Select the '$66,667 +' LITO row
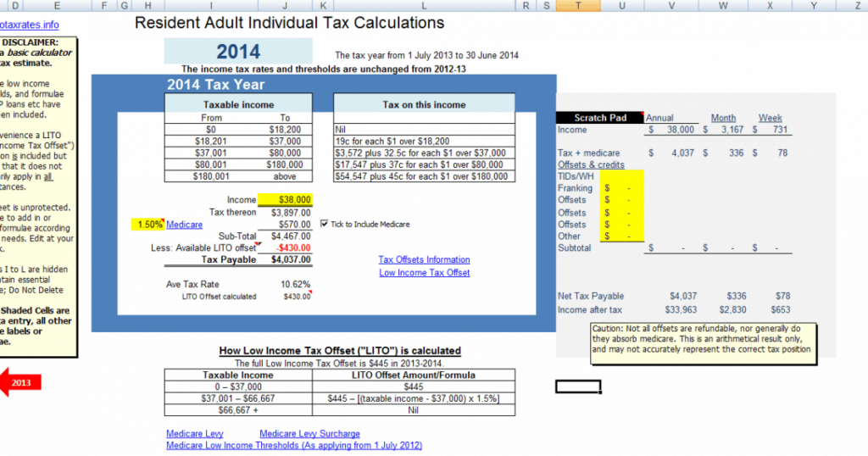Viewport: 868px width, 456px height. tap(339, 410)
